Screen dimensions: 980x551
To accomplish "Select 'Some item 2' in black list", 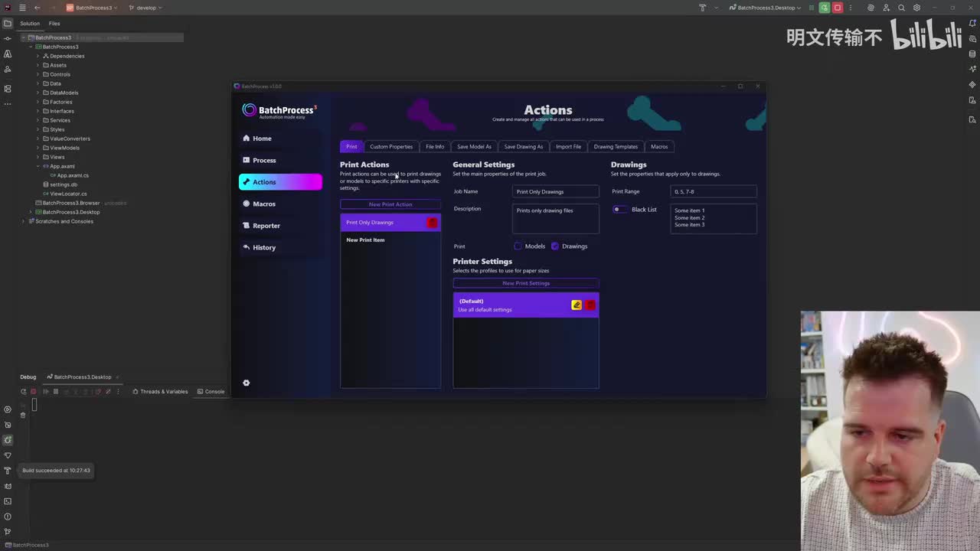I will click(689, 218).
